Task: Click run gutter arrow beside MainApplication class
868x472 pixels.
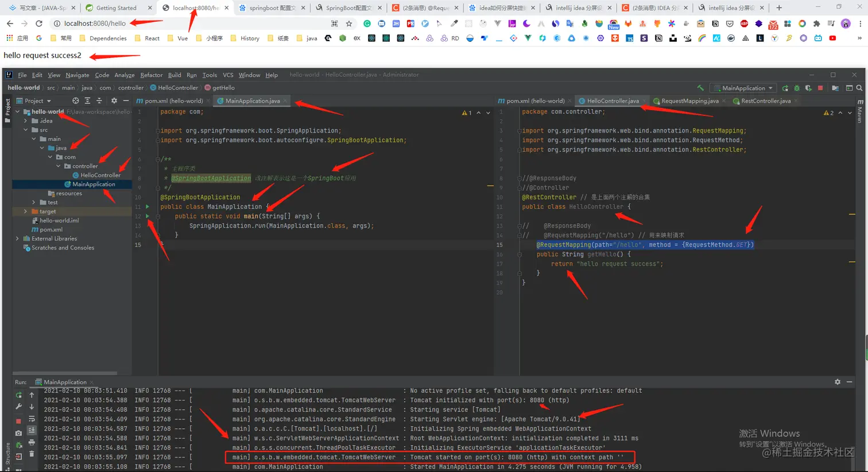Action: point(147,206)
